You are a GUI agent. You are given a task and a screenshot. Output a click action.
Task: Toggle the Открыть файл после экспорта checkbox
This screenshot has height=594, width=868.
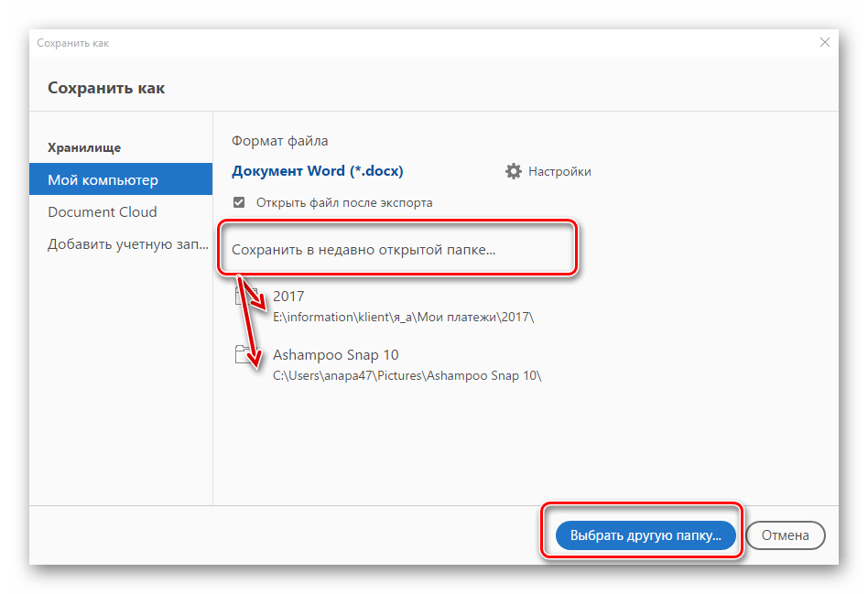(239, 202)
